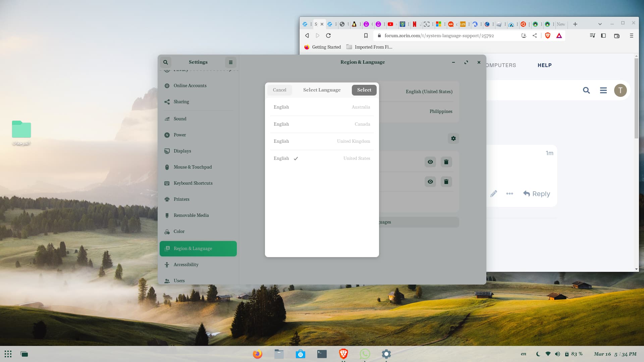Image resolution: width=644 pixels, height=362 pixels.
Task: Open Getting Started bookmark
Action: [x=322, y=47]
